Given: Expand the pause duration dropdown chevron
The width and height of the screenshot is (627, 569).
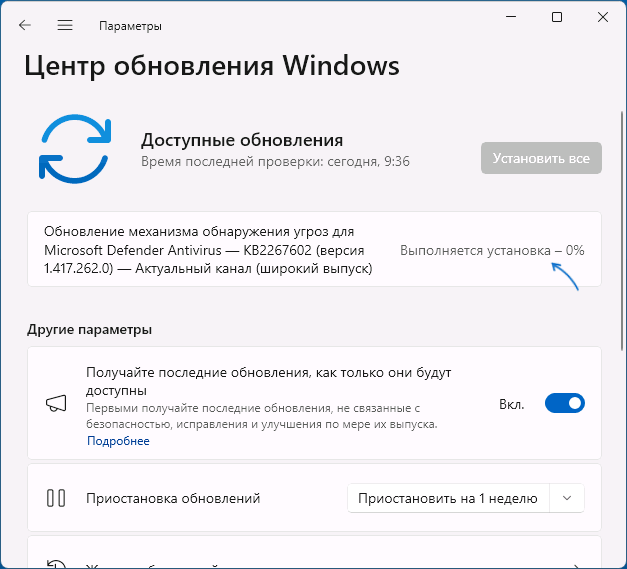Looking at the screenshot, I should pos(567,498).
